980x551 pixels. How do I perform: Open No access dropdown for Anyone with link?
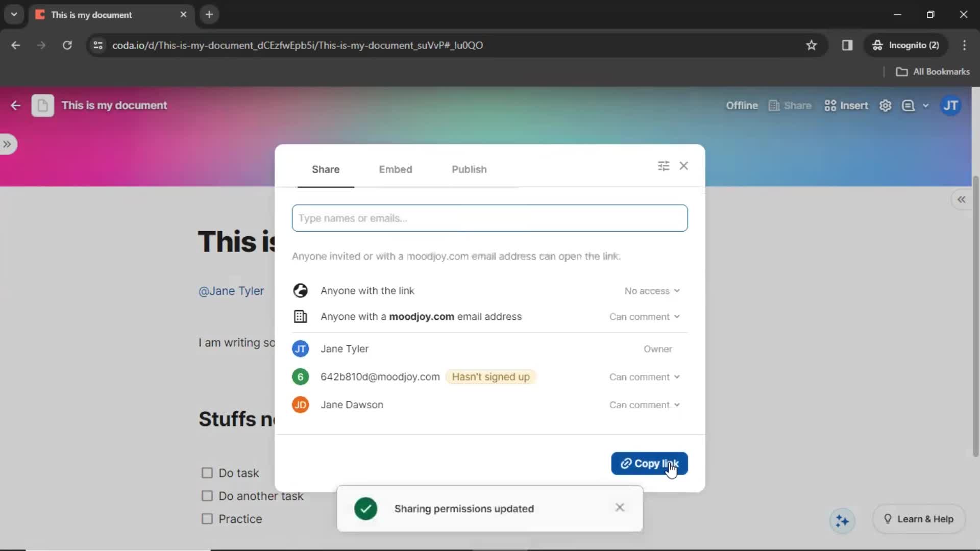(652, 291)
